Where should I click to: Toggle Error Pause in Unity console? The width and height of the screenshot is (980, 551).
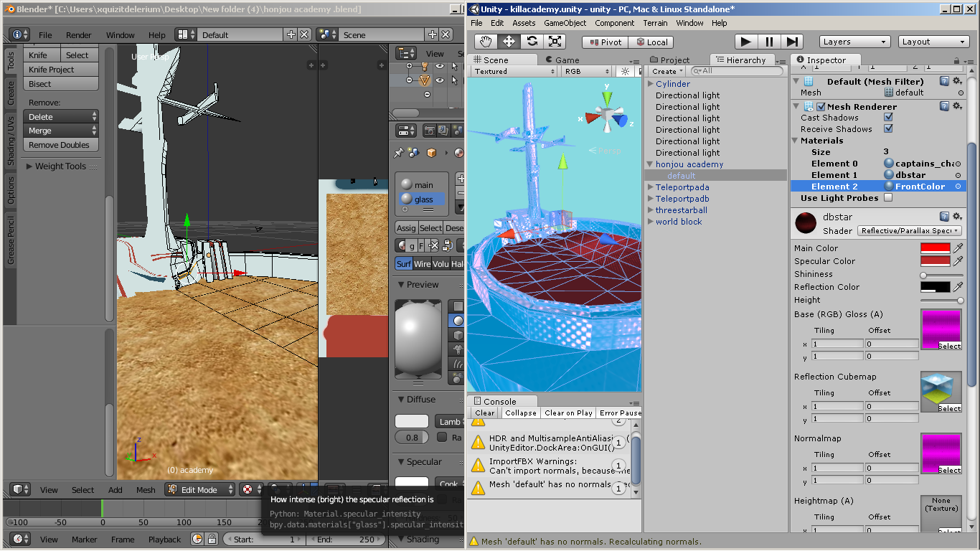coord(620,413)
